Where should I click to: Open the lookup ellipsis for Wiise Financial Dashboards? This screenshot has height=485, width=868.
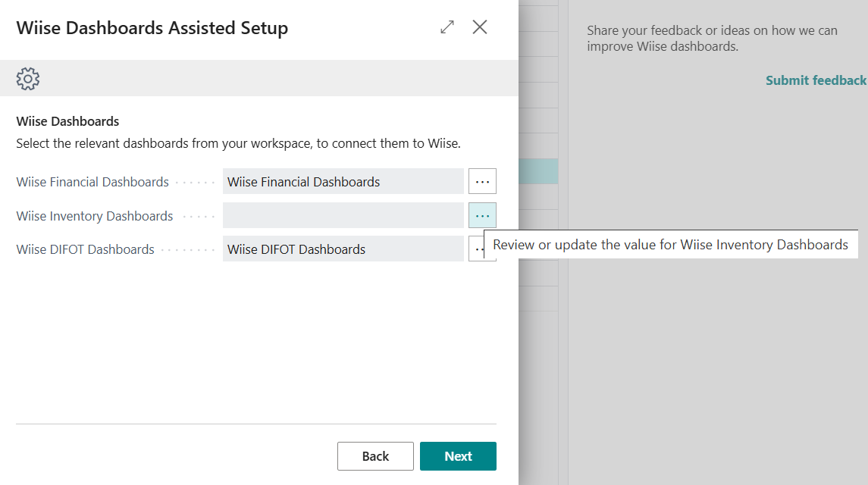(482, 182)
